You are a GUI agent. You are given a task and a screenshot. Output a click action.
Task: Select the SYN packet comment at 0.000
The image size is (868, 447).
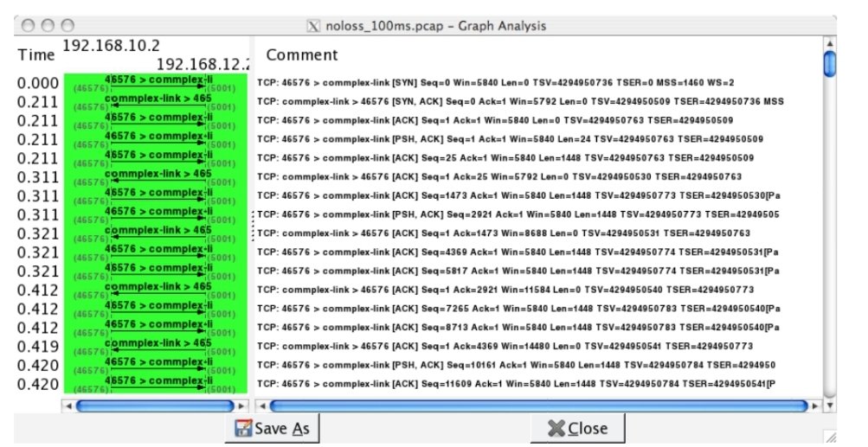pos(496,83)
